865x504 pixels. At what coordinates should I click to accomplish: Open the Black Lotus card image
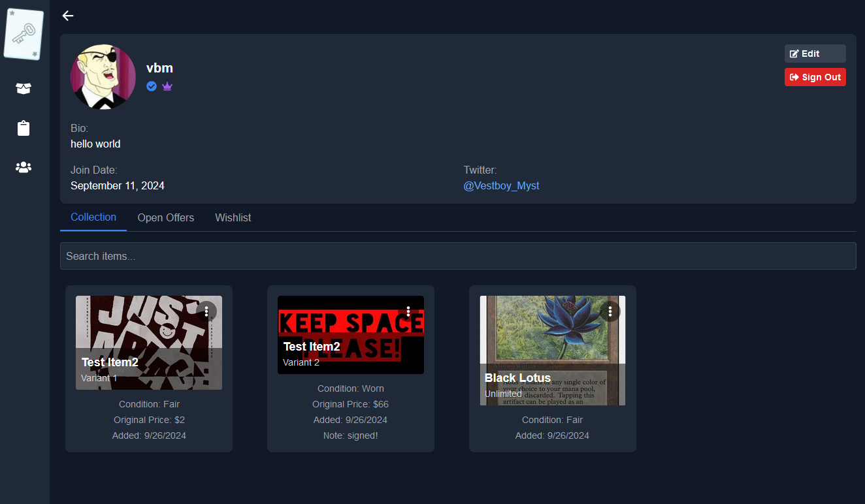(553, 351)
